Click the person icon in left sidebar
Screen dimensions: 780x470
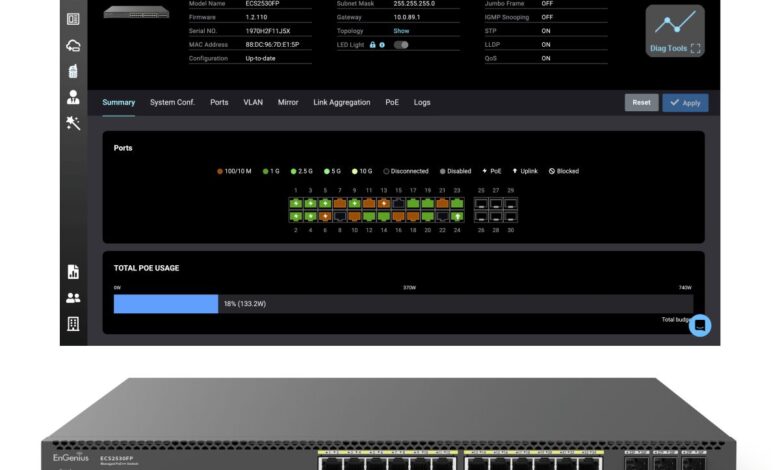pyautogui.click(x=73, y=97)
